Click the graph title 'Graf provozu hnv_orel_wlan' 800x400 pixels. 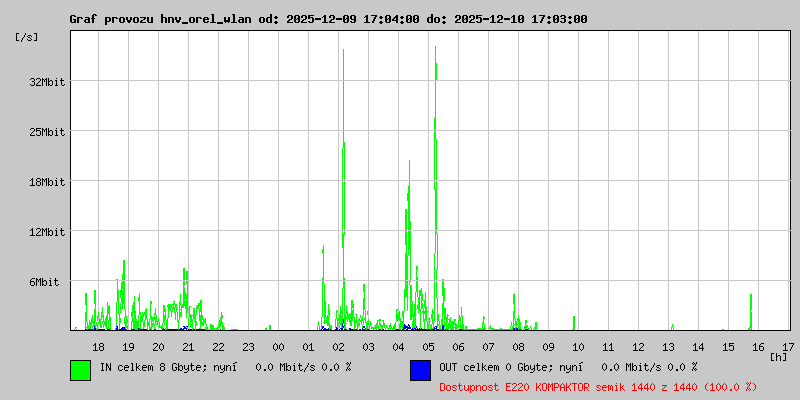160,19
